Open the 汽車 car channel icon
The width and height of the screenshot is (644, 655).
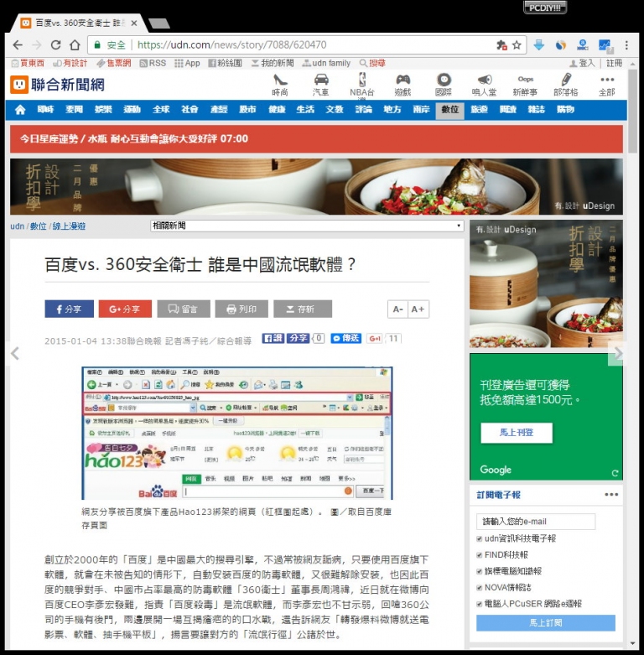pyautogui.click(x=321, y=85)
